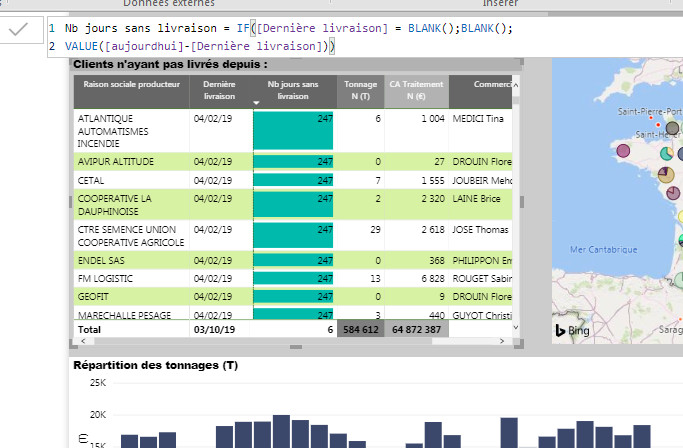The image size is (683, 448).
Task: Click the Bing logo on map
Action: point(572,330)
